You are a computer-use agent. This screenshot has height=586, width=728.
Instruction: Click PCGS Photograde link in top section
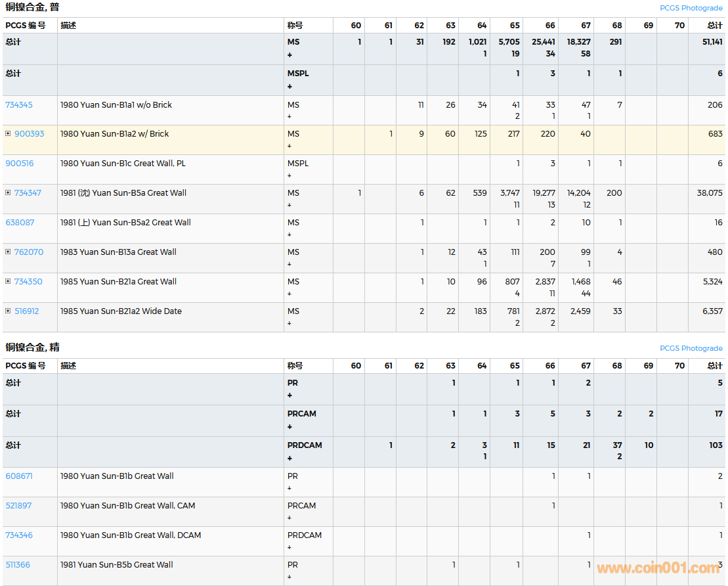pyautogui.click(x=691, y=8)
